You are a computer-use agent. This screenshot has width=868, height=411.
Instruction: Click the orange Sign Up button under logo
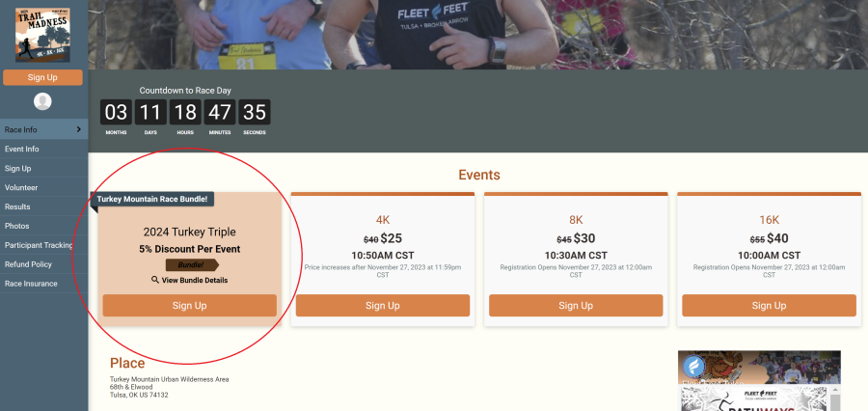tap(42, 77)
